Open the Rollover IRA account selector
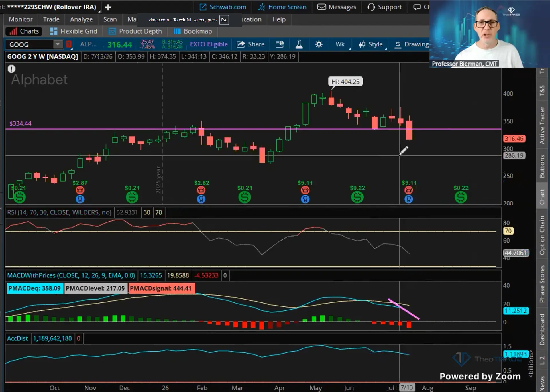Screen dimensions: 550x392 52,7
